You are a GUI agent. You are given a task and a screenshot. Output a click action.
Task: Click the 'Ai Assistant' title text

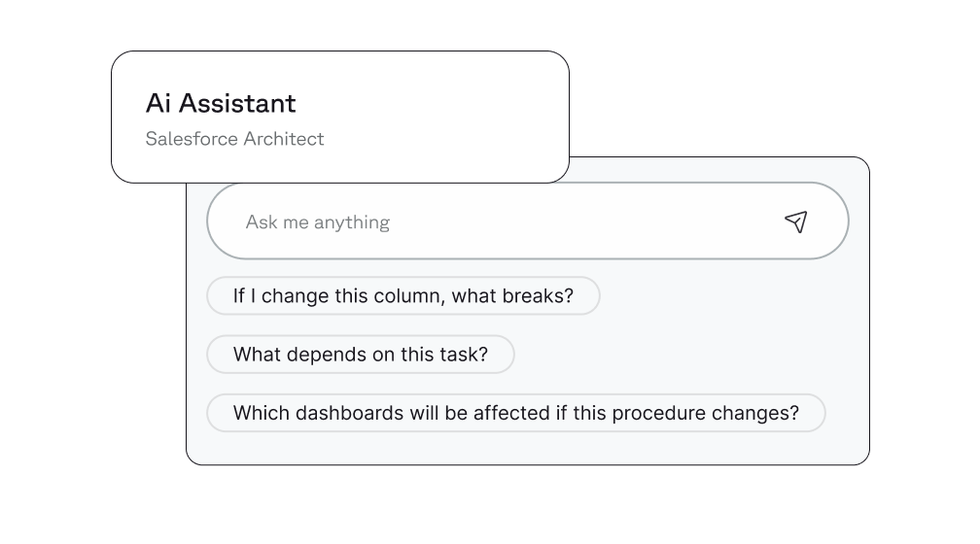221,103
